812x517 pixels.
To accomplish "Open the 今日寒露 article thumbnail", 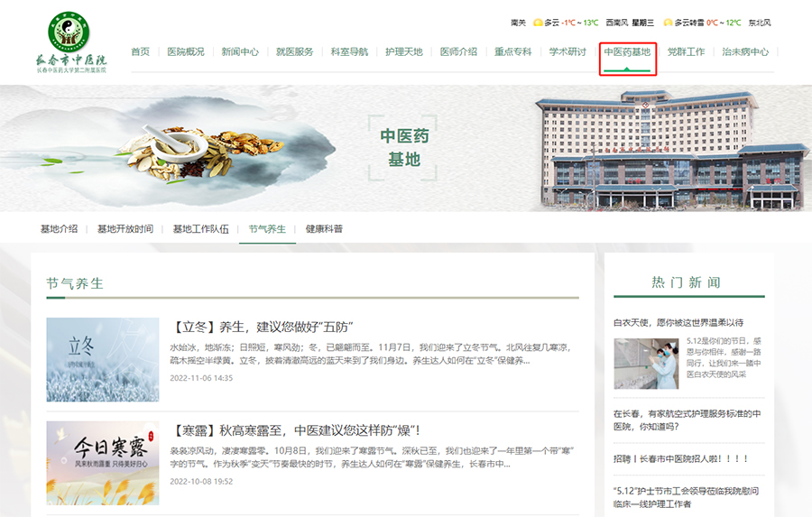I will [102, 462].
